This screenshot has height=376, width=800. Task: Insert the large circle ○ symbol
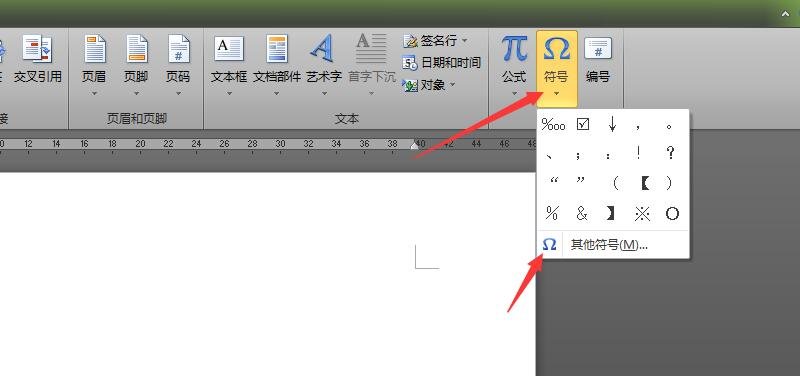click(x=672, y=214)
